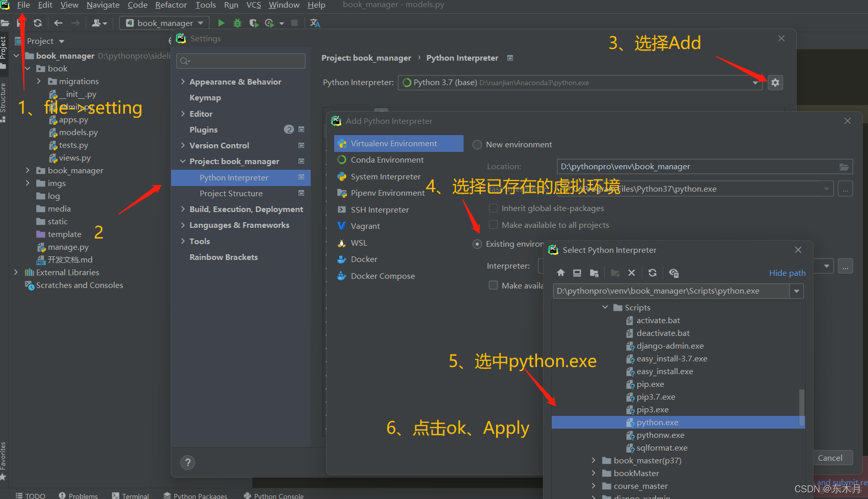Click browse button next to Interpreter dropdown

845,266
